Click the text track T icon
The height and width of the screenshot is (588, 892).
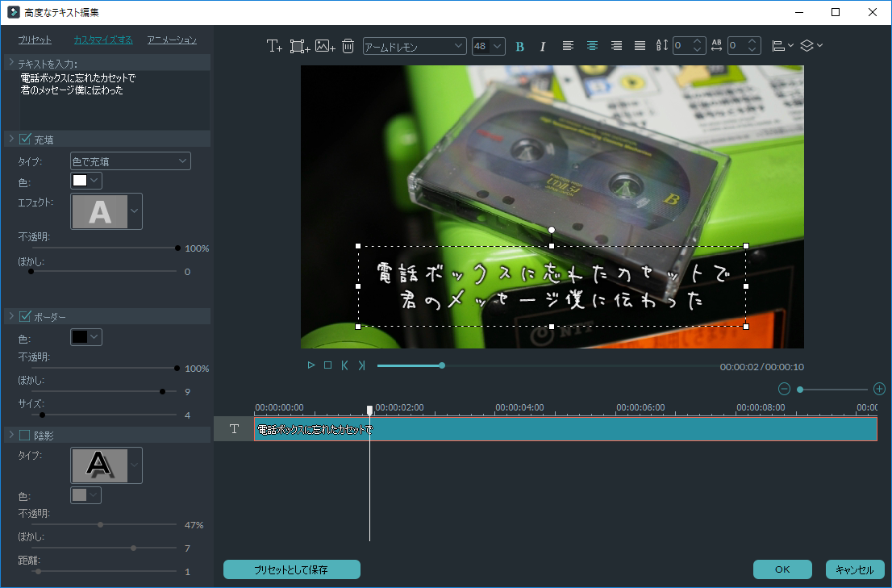234,429
